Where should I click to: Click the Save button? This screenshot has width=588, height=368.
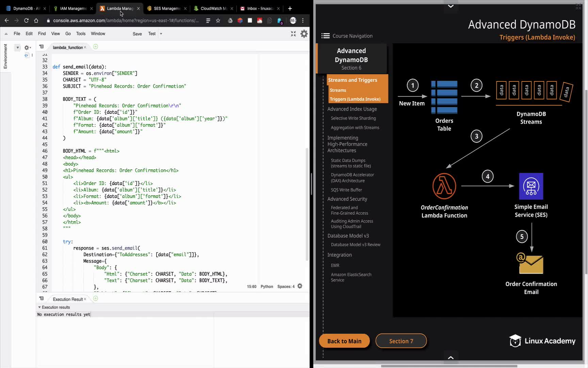coord(137,34)
